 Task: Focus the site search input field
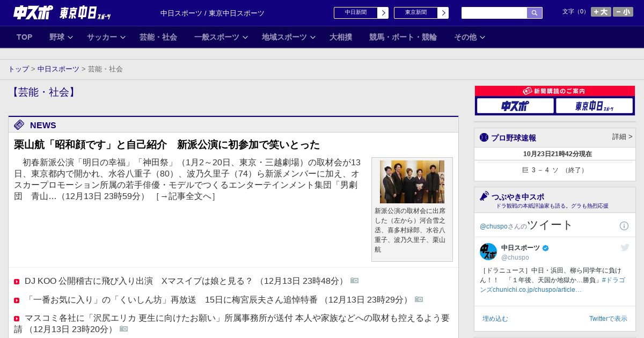(x=494, y=13)
